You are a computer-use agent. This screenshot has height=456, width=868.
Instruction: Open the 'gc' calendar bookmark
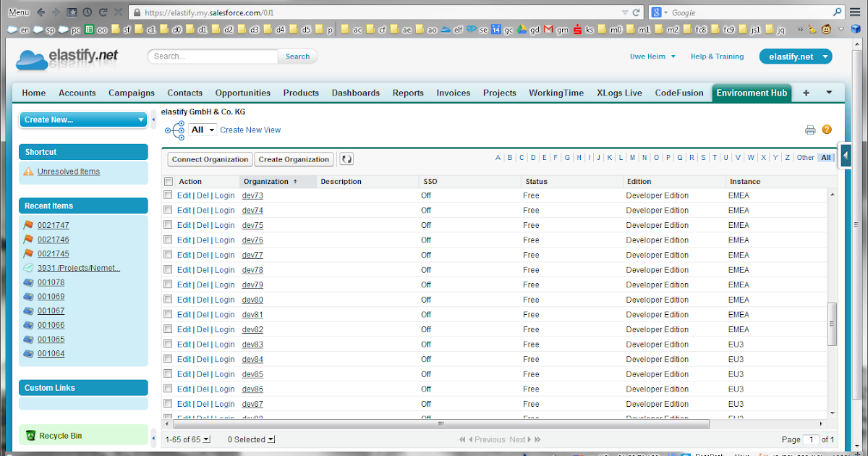pos(501,30)
